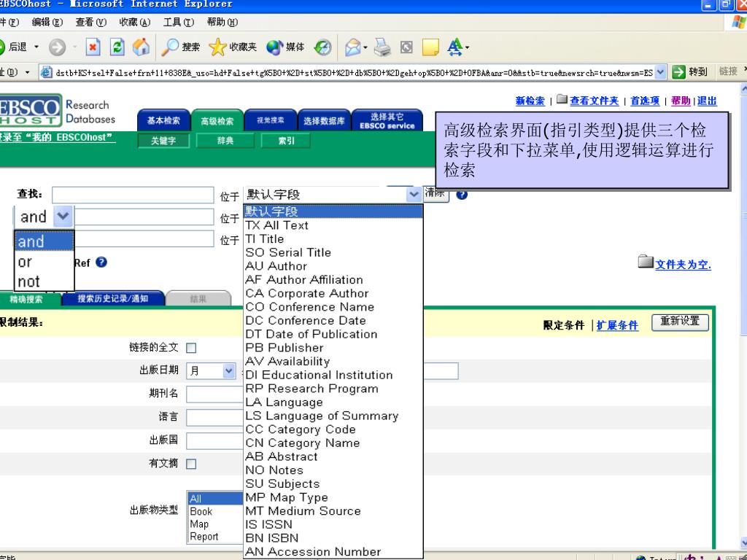Choose 'TI Title' from field list

(x=264, y=239)
